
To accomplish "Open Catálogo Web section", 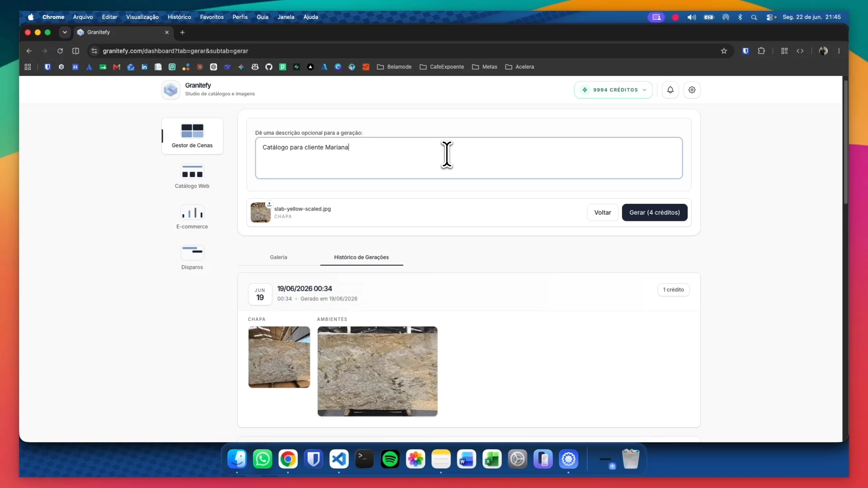I will click(x=192, y=177).
